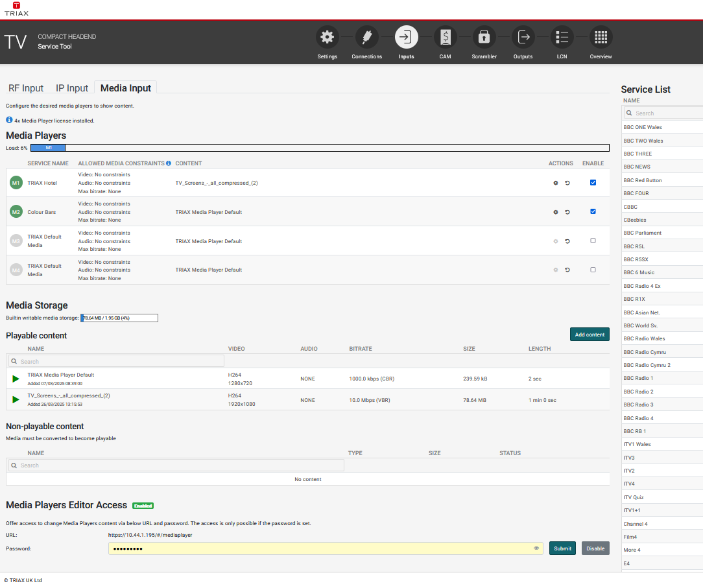The height and width of the screenshot is (588, 703).
Task: Click the M4 player gear icon
Action: (556, 270)
